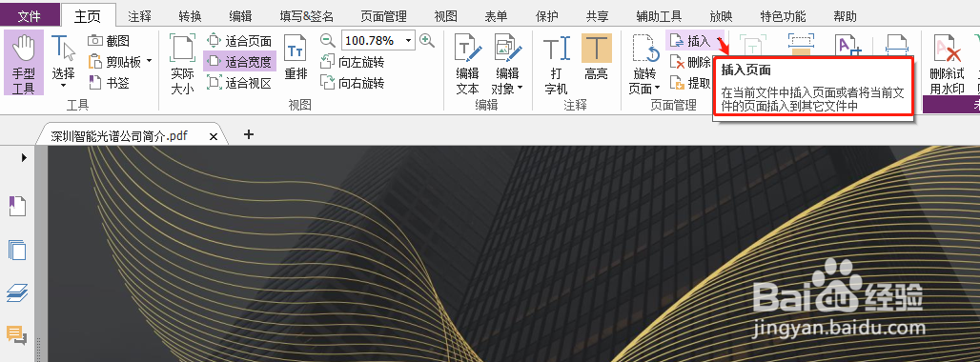Expand the 剪贴板 dropdown arrow
The height and width of the screenshot is (362, 980).
[x=150, y=61]
